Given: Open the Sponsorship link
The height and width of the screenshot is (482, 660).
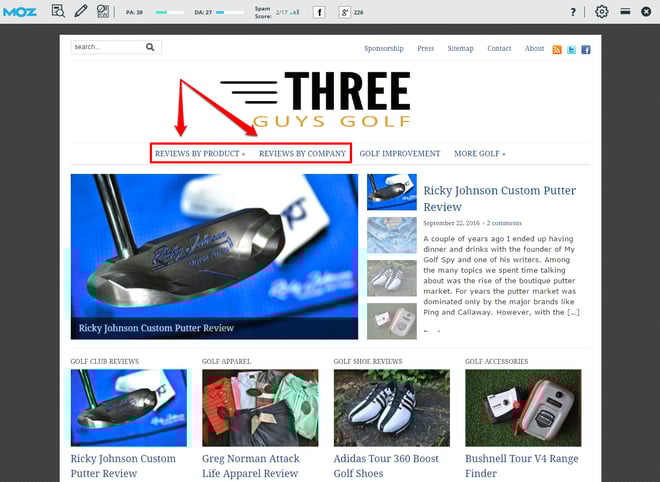Looking at the screenshot, I should click(384, 48).
